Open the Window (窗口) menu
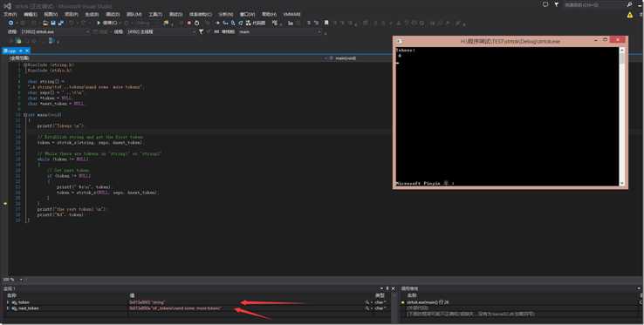This screenshot has height=325, width=644. tap(247, 14)
